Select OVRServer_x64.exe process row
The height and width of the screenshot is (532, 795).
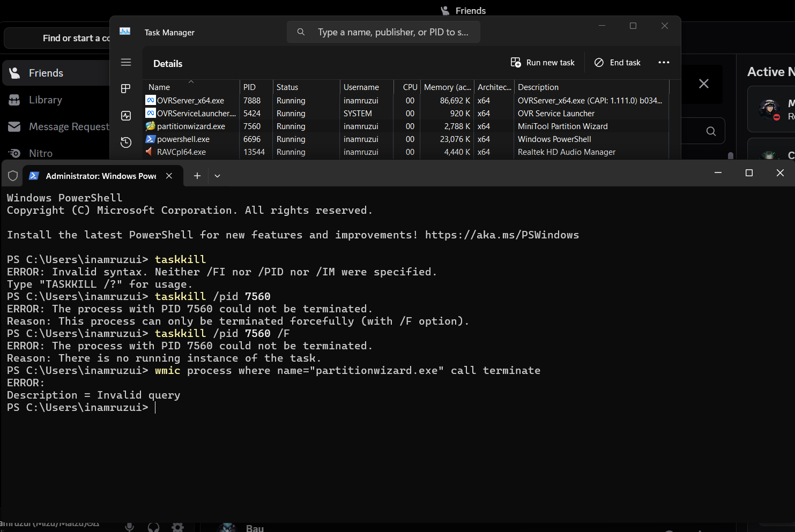click(406, 101)
